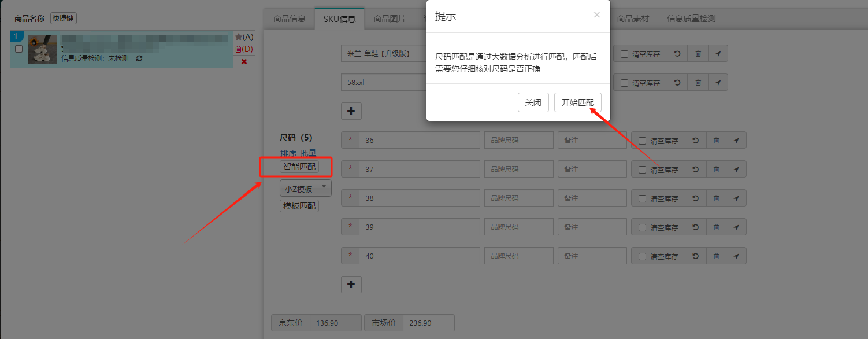
Task: Enable 清空库存 checkbox for size 37
Action: pos(642,169)
